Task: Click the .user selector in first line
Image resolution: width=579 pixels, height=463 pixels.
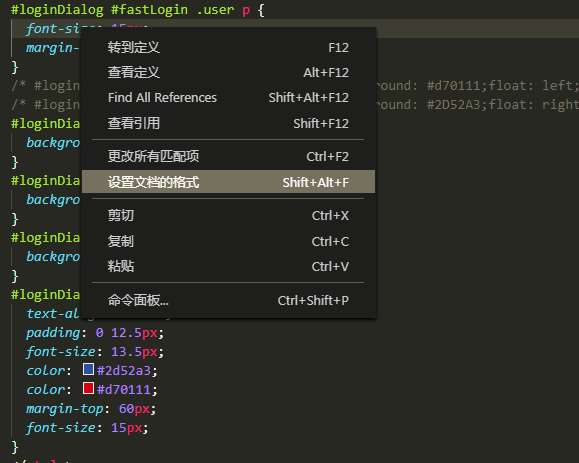Action: tap(215, 10)
